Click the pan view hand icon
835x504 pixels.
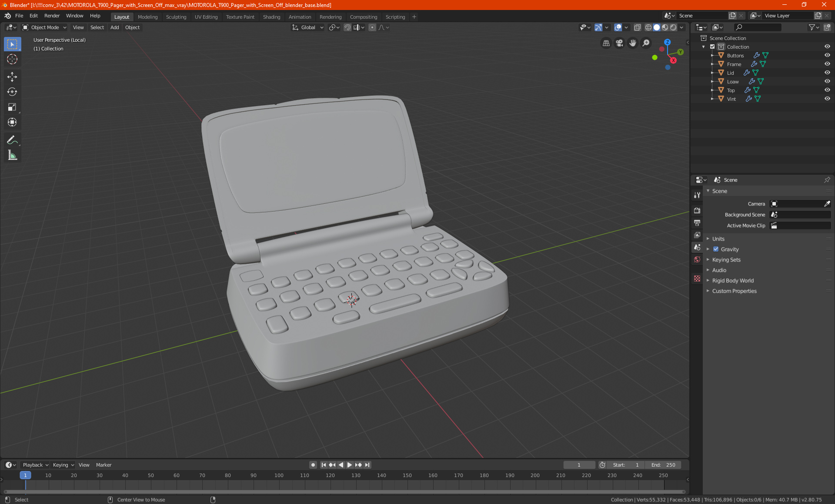633,43
